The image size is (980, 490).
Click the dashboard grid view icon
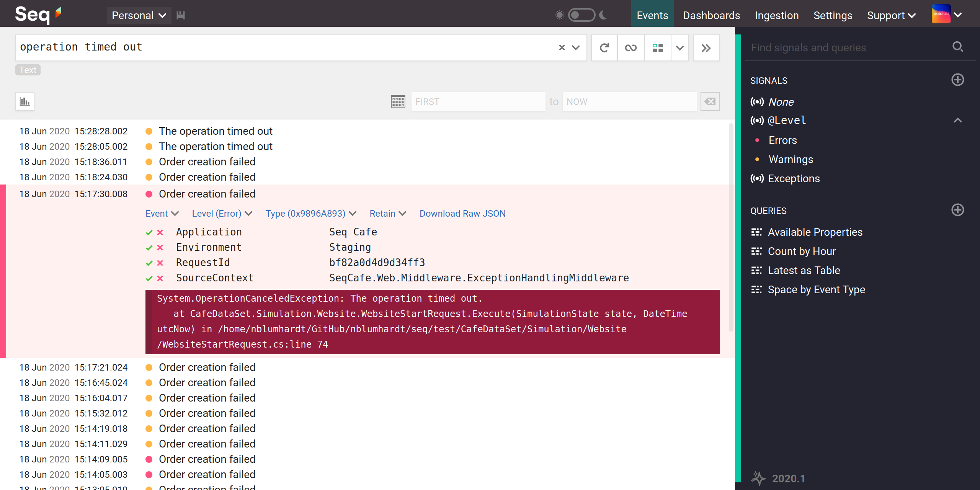click(x=658, y=48)
